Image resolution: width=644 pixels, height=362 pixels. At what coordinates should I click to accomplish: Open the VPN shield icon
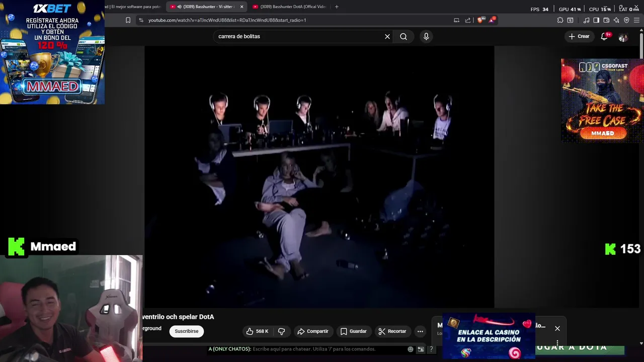626,20
